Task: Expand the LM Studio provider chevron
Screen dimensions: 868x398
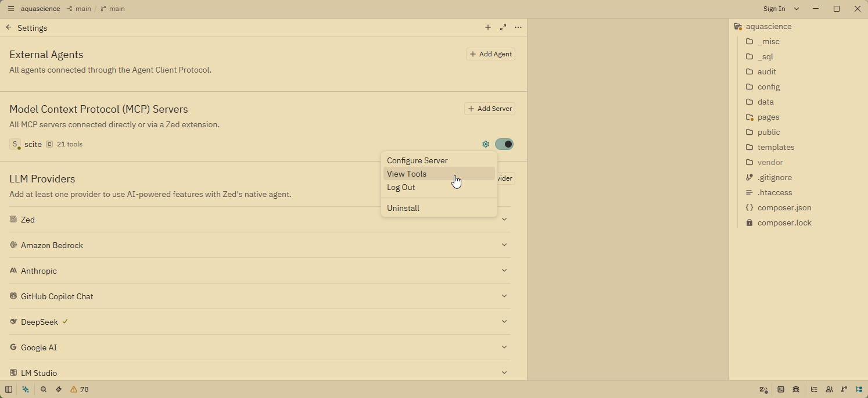Action: coord(504,372)
